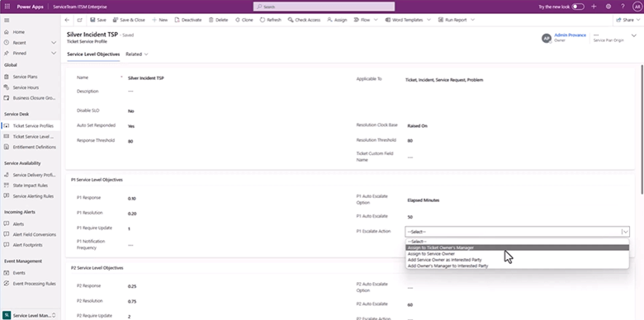Open the Word Templates menu
Image resolution: width=644 pixels, height=320 pixels.
click(x=408, y=20)
